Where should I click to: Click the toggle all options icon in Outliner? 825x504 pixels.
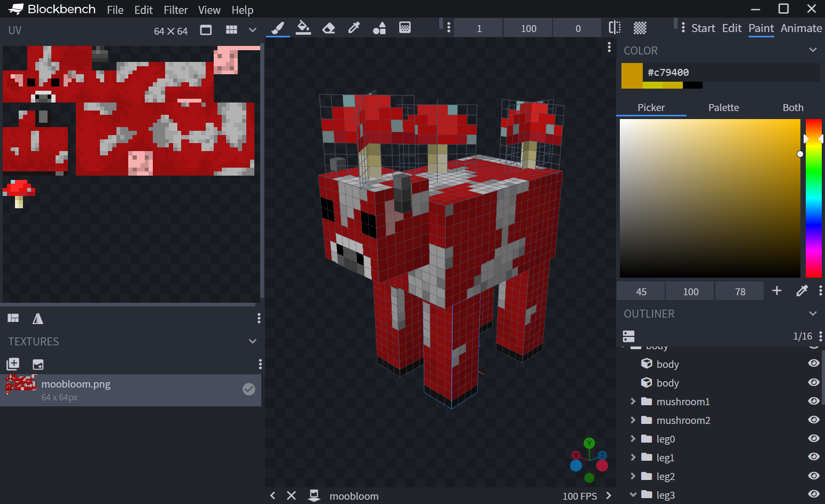coord(628,336)
